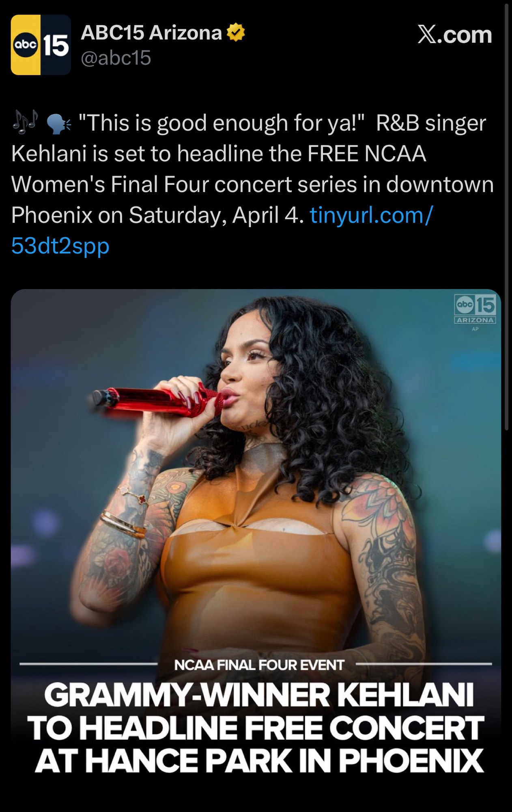This screenshot has height=812, width=512.
Task: Open the @abc15 handle
Action: click(116, 58)
